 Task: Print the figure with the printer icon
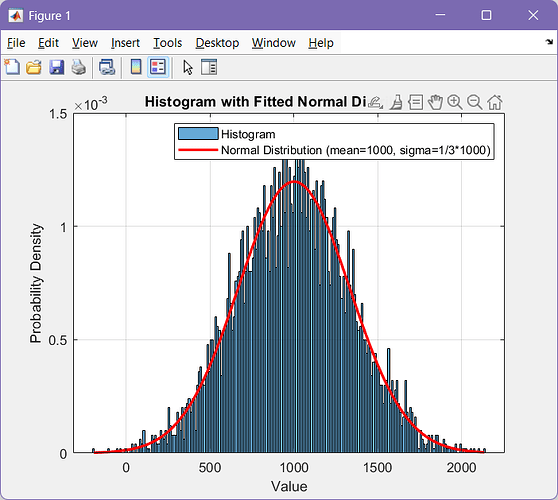tap(78, 67)
